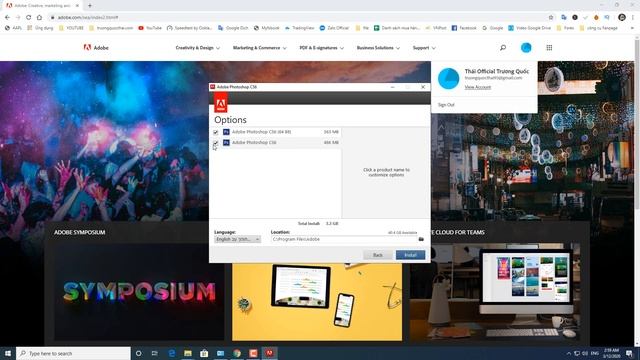Image resolution: width=640 pixels, height=360 pixels.
Task: Open the Zalo Official bookmark
Action: pos(334,28)
